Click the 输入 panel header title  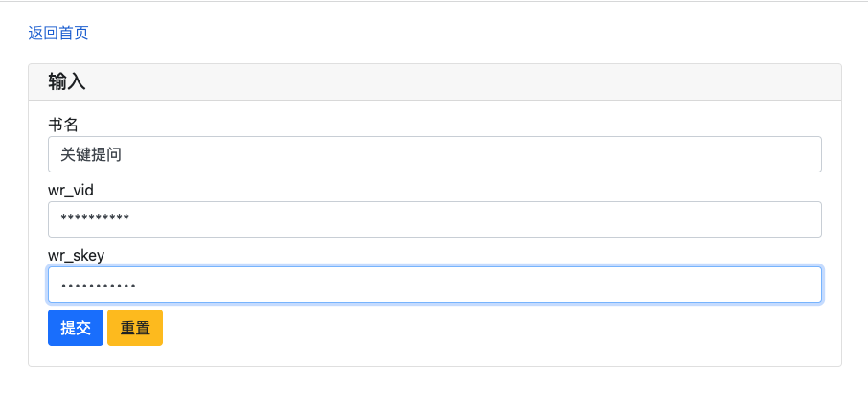(67, 82)
